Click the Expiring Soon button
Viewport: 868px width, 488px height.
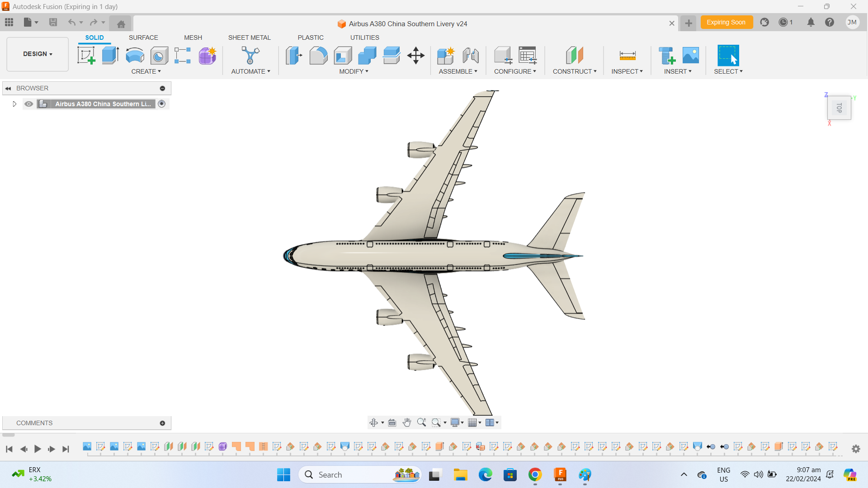[x=726, y=22]
